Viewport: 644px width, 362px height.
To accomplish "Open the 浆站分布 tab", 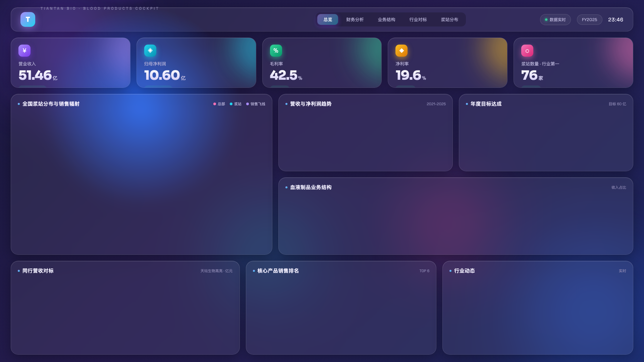I will (449, 19).
